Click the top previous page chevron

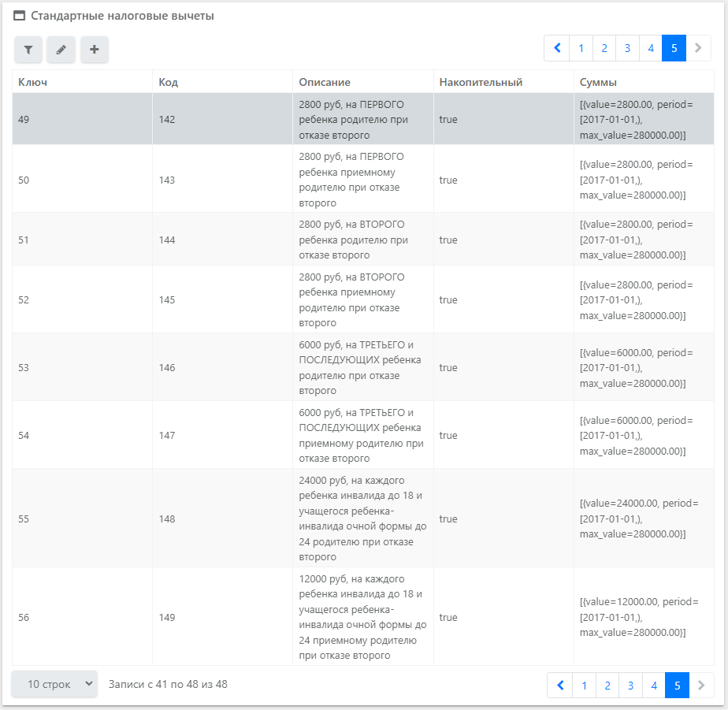(x=556, y=48)
